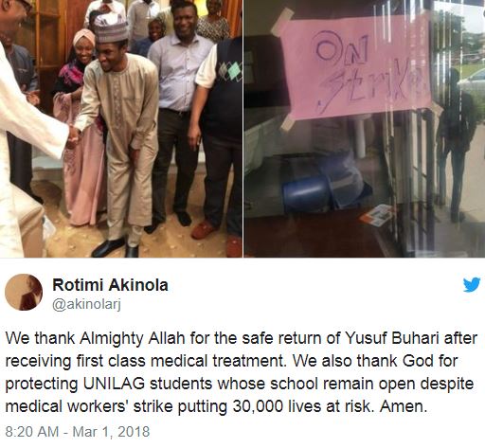
Task: Click the person reflected in the glass
Action: pyautogui.click(x=457, y=145)
